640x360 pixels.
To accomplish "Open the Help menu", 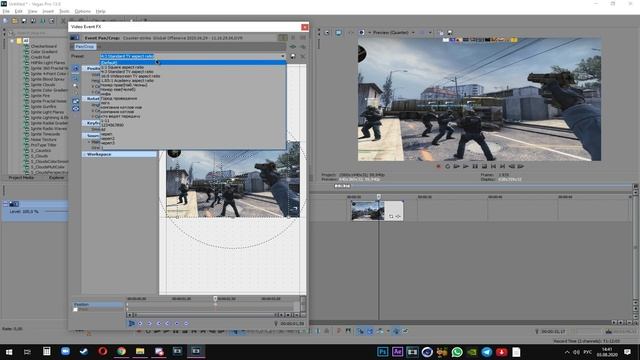I will pyautogui.click(x=100, y=11).
